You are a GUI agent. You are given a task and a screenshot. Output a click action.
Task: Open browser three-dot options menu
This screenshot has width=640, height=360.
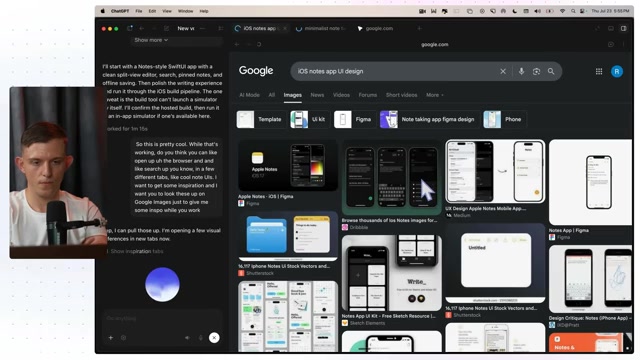(623, 44)
